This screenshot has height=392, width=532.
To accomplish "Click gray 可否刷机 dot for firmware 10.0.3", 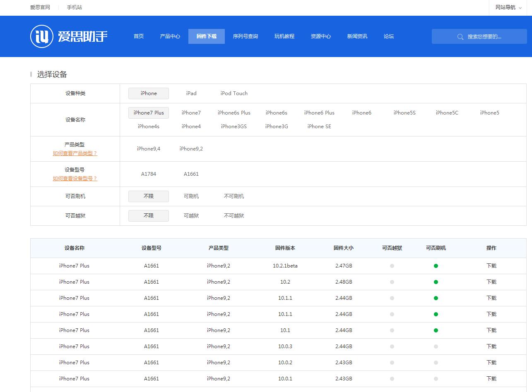I will (436, 347).
